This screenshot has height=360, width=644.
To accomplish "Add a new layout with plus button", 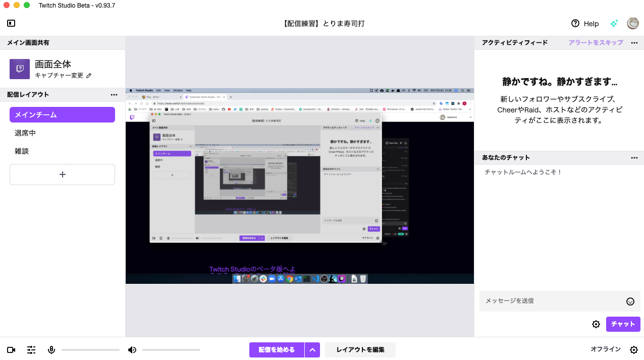I will click(62, 174).
